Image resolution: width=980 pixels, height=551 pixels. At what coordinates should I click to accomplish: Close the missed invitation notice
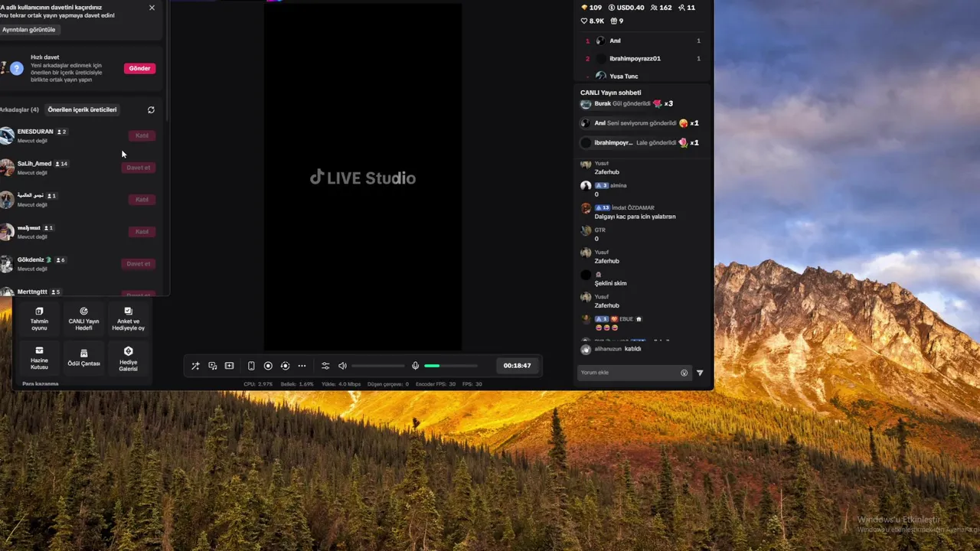tap(152, 8)
